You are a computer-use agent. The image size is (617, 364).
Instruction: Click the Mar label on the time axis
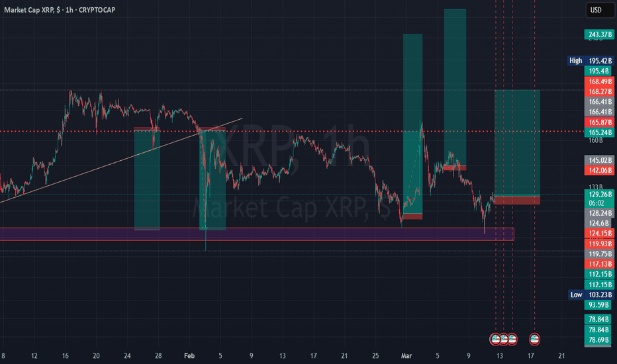pyautogui.click(x=406, y=356)
